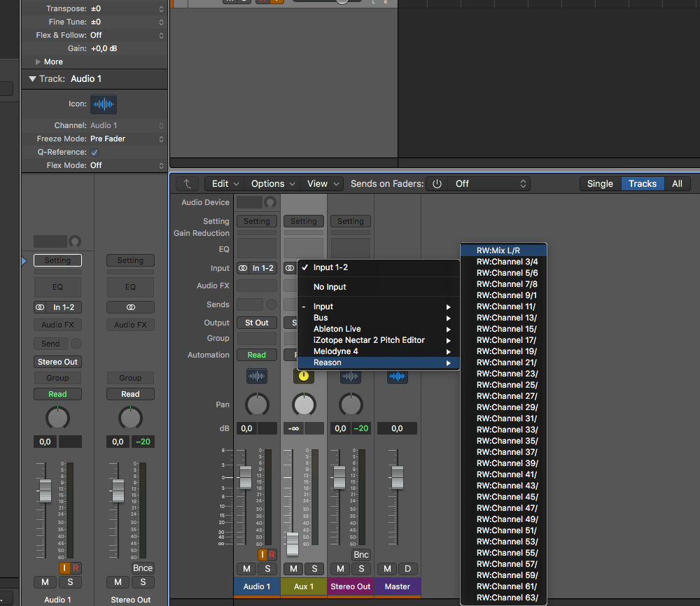Toggle the Sends on Faders power button
Image resolution: width=700 pixels, height=606 pixels.
(437, 184)
